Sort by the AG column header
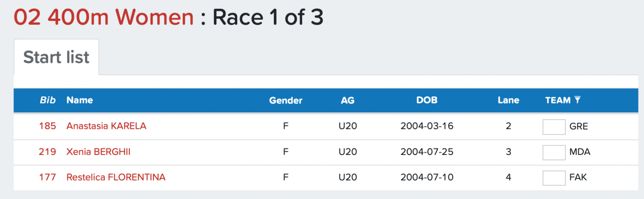Screen dimensions: 644x199 (x=348, y=101)
